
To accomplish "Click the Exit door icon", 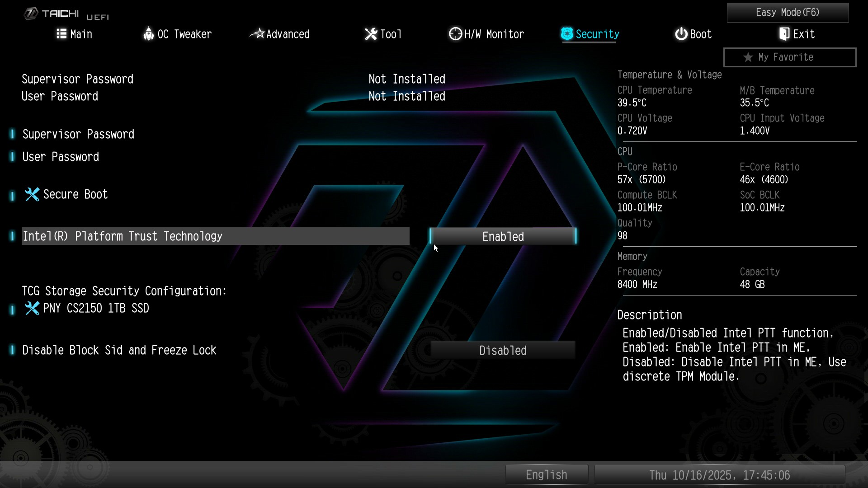I will point(784,34).
